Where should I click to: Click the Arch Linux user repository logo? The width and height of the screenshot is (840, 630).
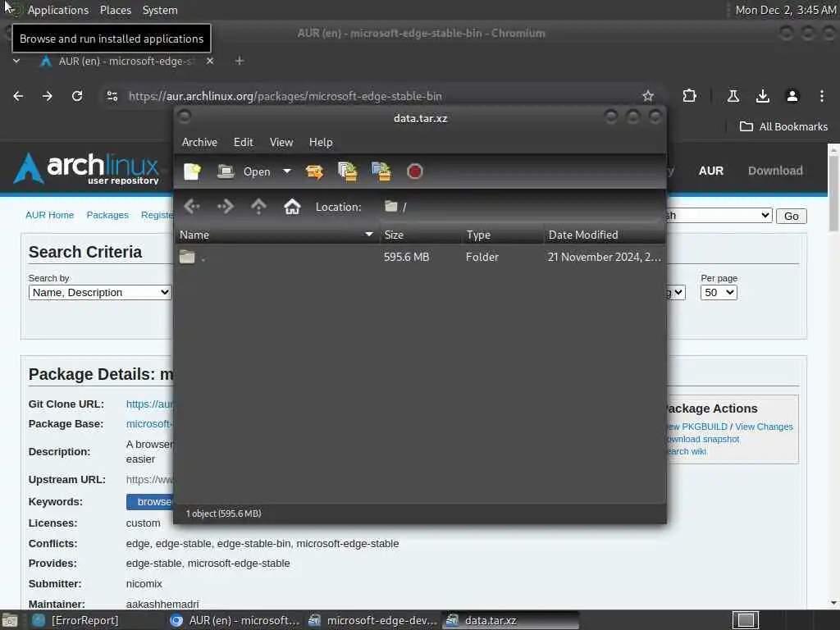point(85,169)
